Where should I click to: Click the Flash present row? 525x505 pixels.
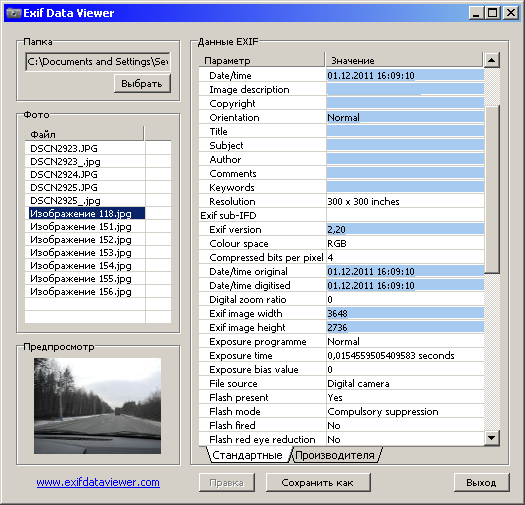342,398
